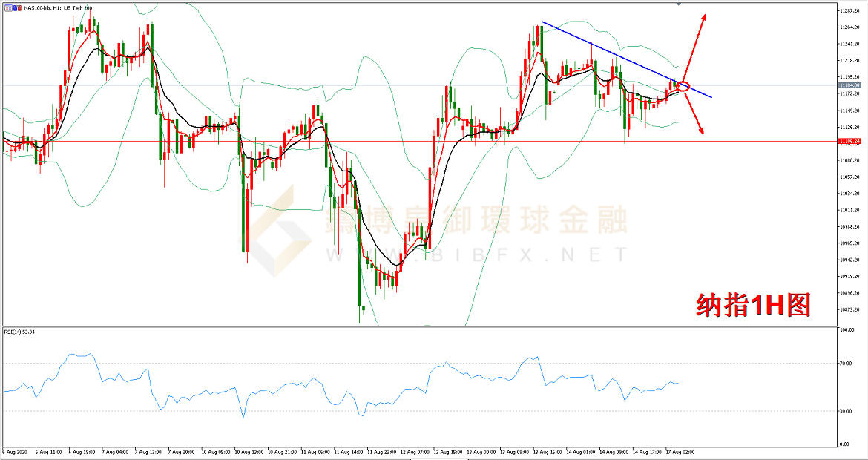Click the 11287.20 label on price scale
868x460 pixels.
pyautogui.click(x=850, y=11)
